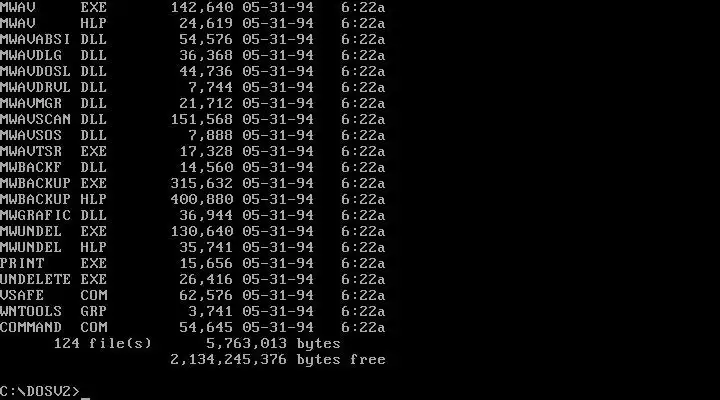Click the PRINT EXE listing

[192, 264]
